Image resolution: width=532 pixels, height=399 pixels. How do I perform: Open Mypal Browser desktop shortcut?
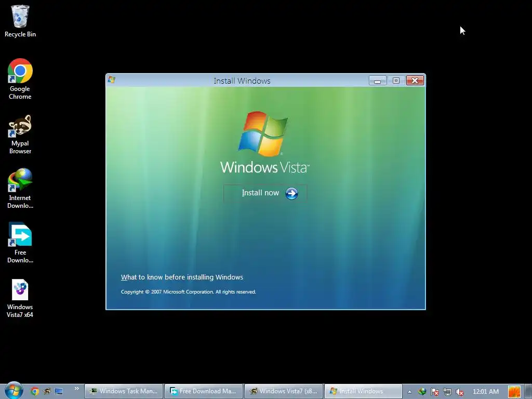[20, 135]
